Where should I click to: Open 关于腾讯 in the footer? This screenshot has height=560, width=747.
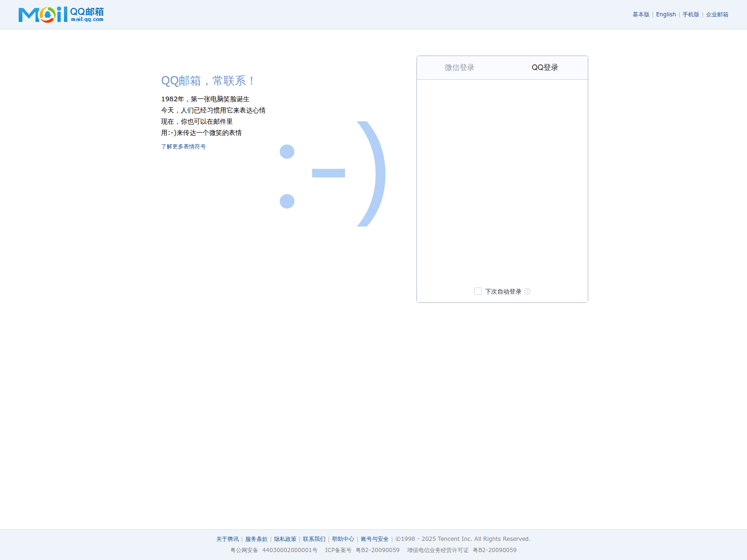227,539
